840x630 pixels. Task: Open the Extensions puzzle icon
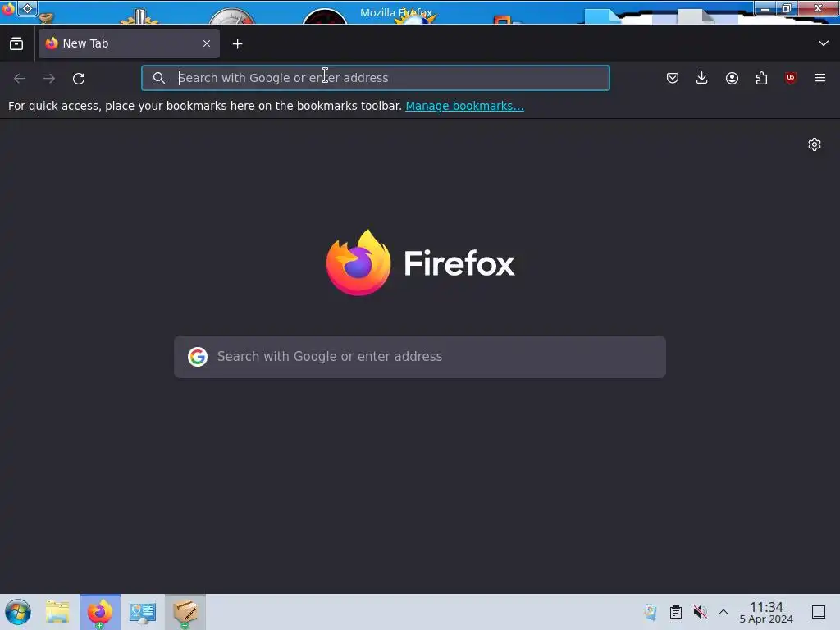pos(761,78)
